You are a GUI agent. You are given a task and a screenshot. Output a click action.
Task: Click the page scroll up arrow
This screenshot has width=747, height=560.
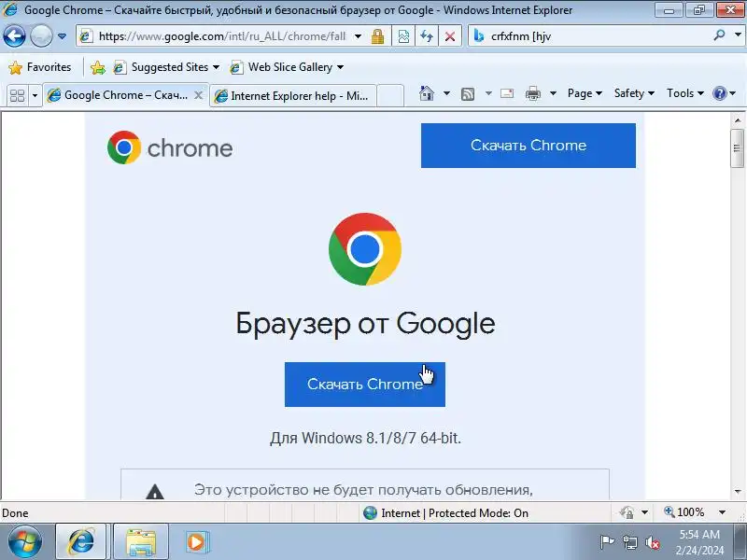pyautogui.click(x=738, y=121)
